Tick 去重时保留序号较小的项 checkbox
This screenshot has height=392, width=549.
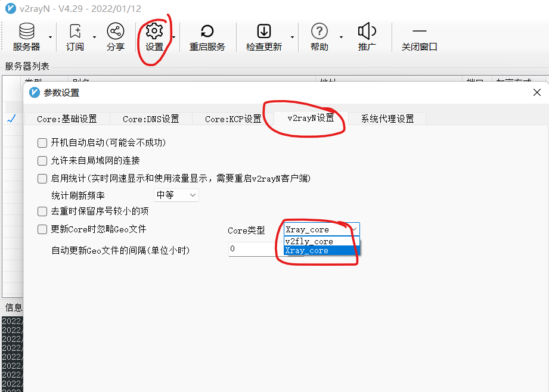click(42, 211)
